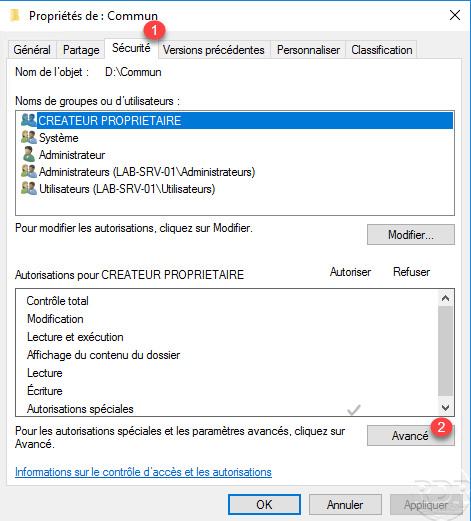This screenshot has width=471, height=521.
Task: Switch to Versions précédentes tab
Action: [x=214, y=50]
